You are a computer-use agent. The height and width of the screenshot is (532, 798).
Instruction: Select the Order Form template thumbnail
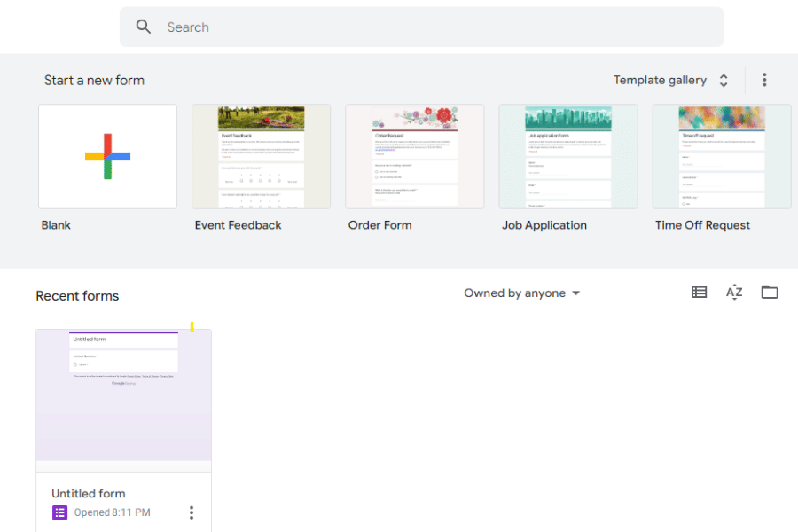click(x=414, y=157)
